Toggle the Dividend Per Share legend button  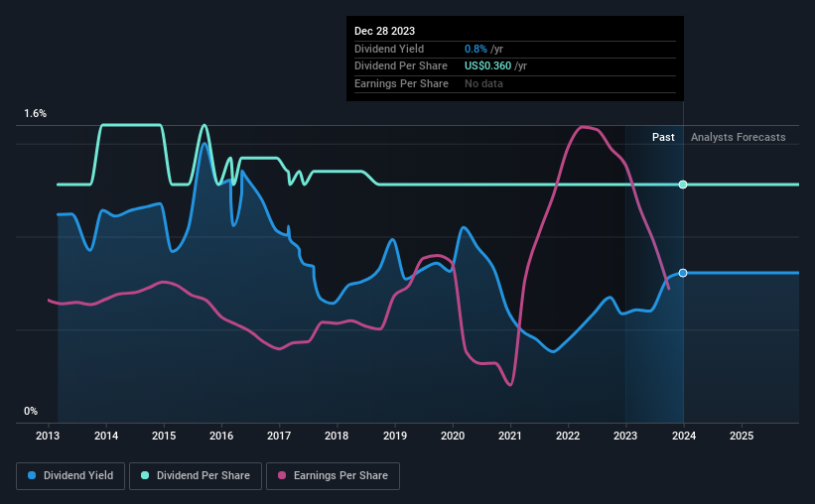point(196,476)
